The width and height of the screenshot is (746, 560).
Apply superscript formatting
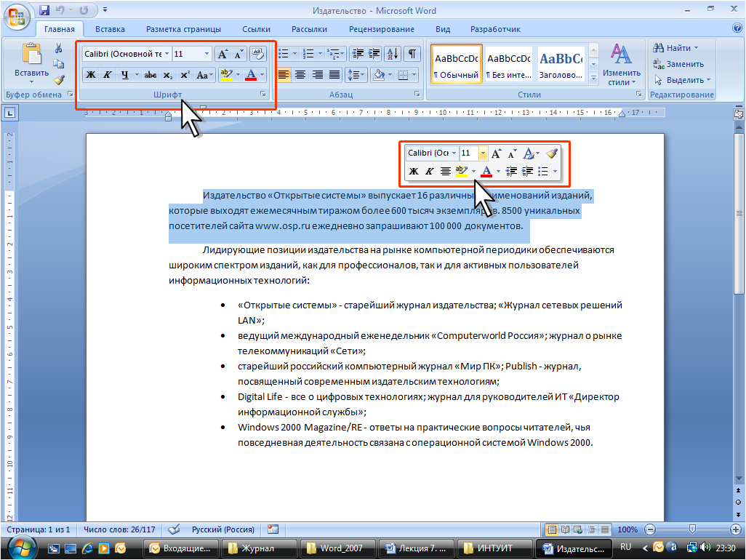pyautogui.click(x=185, y=75)
